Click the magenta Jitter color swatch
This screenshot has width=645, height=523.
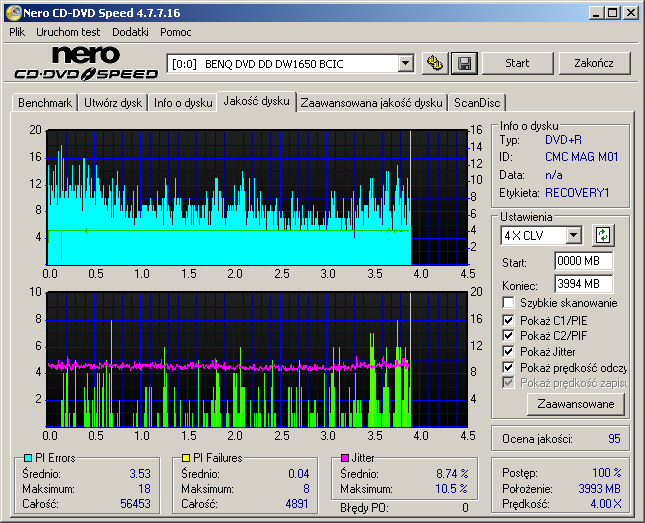tap(345, 458)
